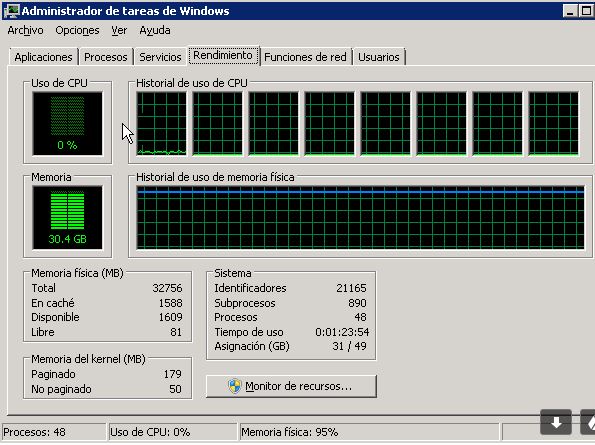Click the CPU usage 0 % gauge
The image size is (595, 445).
click(68, 124)
